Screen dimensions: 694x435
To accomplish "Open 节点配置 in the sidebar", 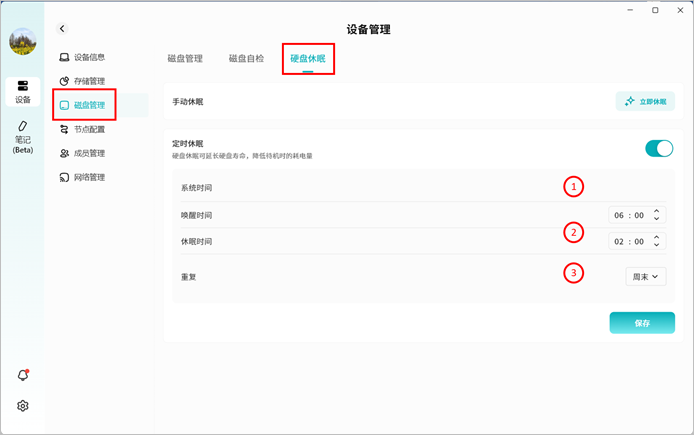I will 89,129.
